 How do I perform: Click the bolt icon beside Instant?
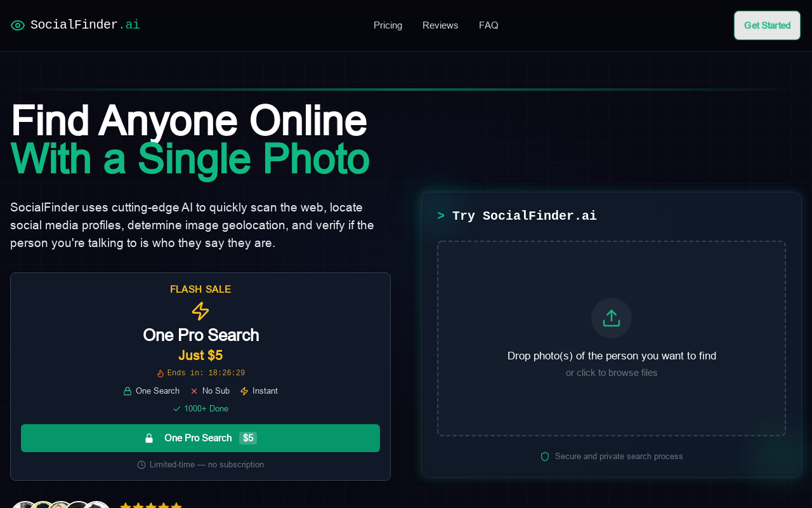click(x=244, y=391)
